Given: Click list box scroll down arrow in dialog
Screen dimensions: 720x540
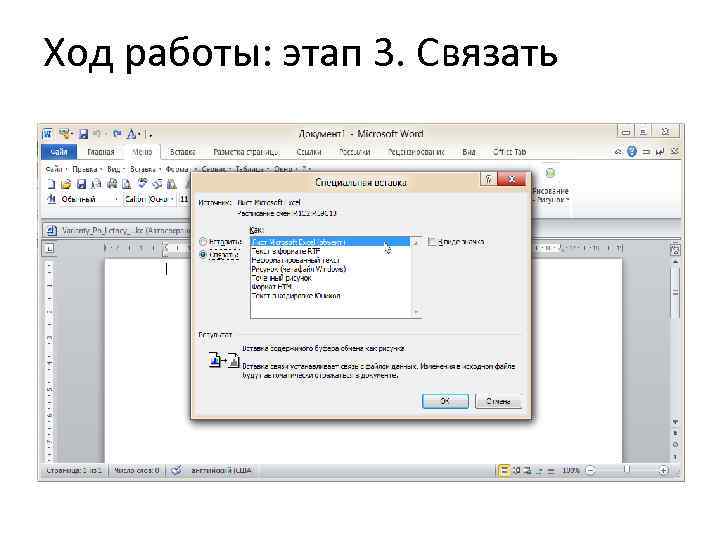Looking at the screenshot, I should pos(416,312).
